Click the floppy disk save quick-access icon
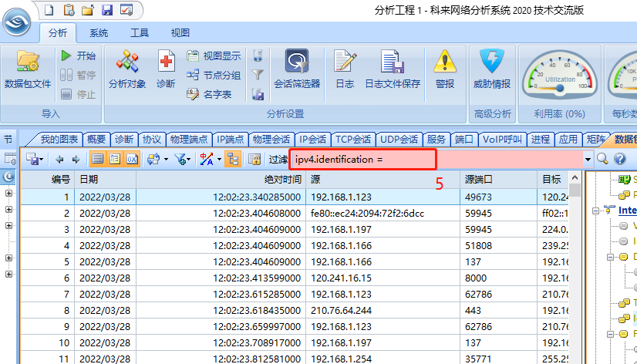 tap(107, 10)
